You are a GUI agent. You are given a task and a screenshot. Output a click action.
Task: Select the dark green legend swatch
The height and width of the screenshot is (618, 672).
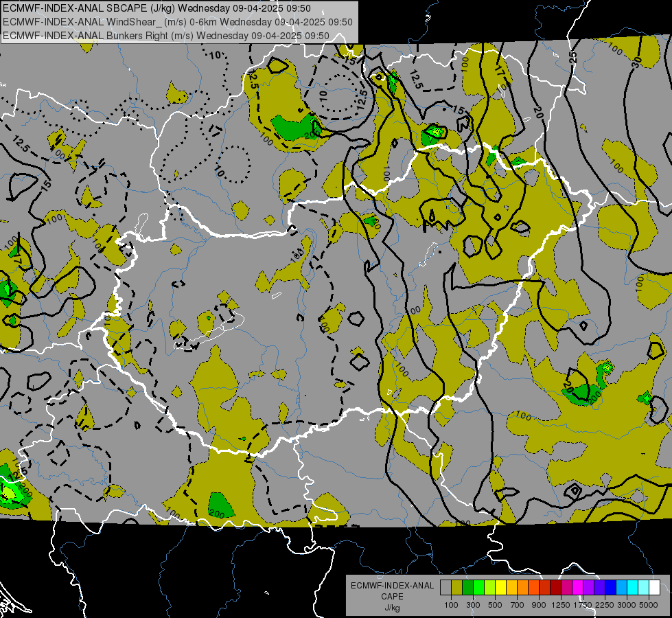pos(468,587)
